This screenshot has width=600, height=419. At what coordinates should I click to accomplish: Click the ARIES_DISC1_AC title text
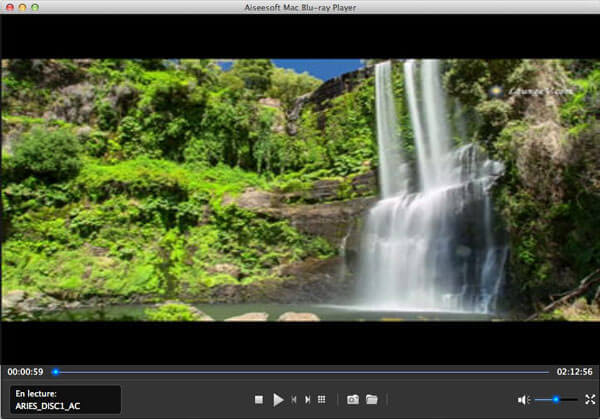click(48, 406)
